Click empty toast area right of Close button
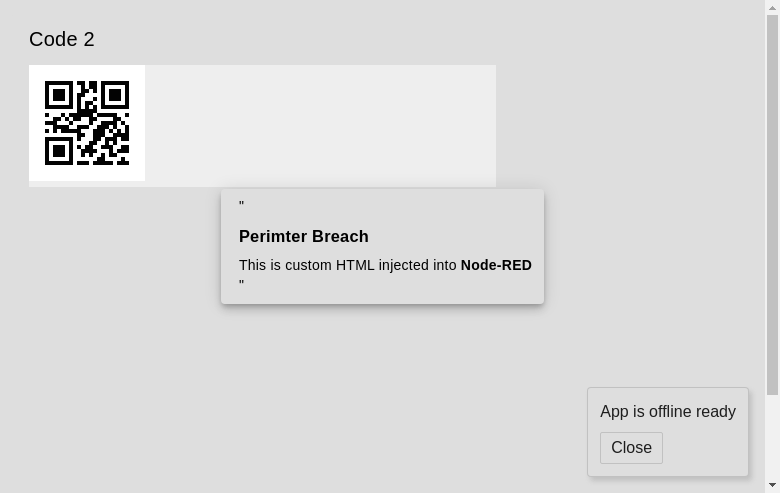Viewport: 780px width, 493px height. (x=705, y=448)
